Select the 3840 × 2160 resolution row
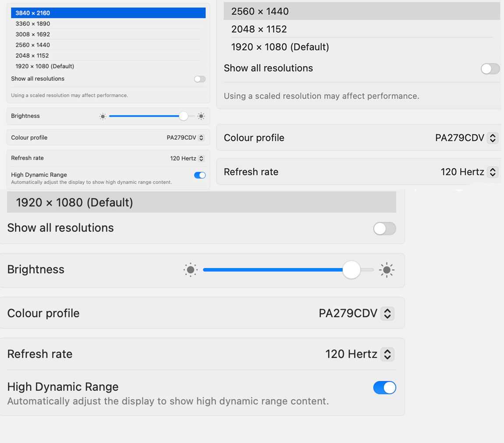 click(108, 13)
